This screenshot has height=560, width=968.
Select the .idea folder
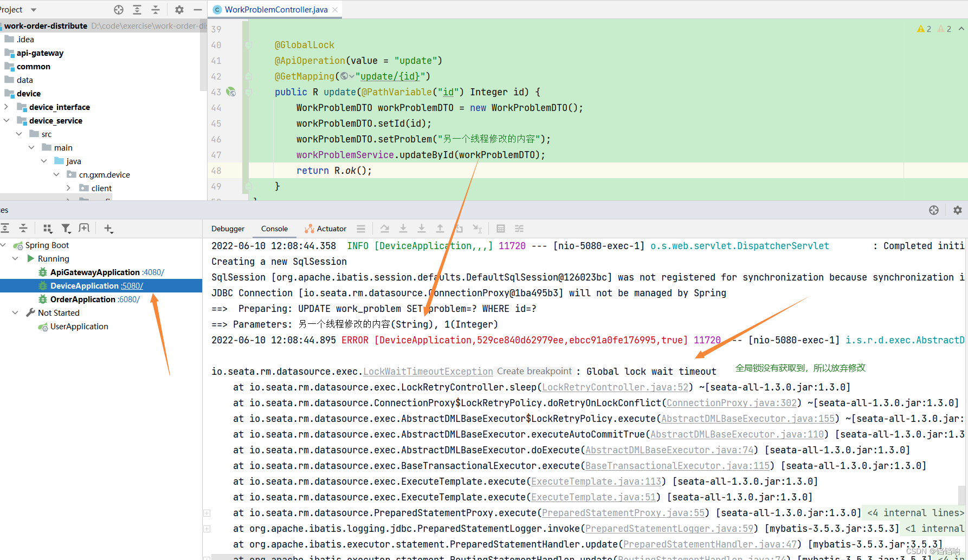(x=25, y=39)
